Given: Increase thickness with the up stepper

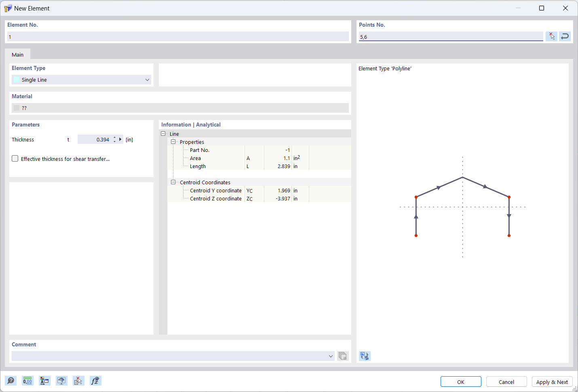Looking at the screenshot, I should (115, 137).
